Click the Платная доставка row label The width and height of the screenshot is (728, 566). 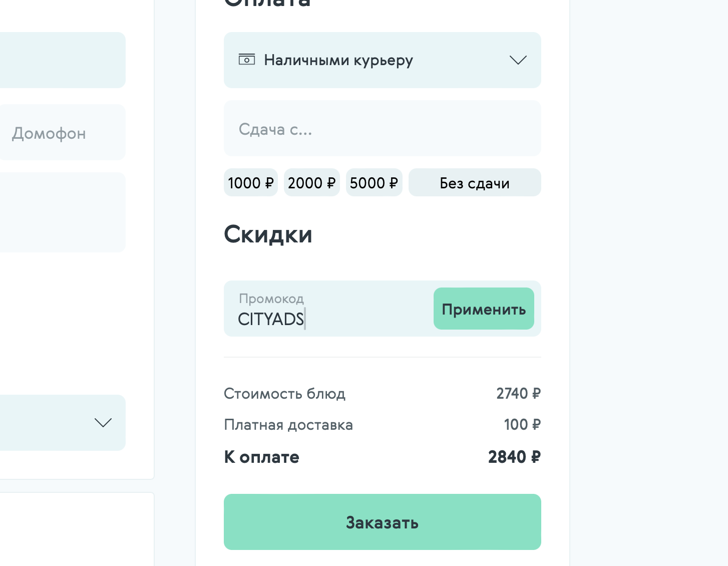pyautogui.click(x=288, y=425)
